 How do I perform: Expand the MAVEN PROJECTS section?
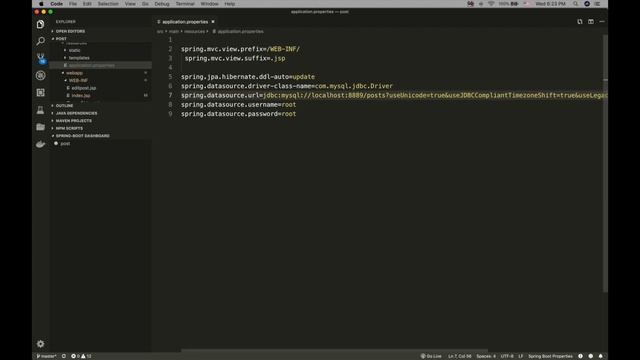(x=100, y=121)
